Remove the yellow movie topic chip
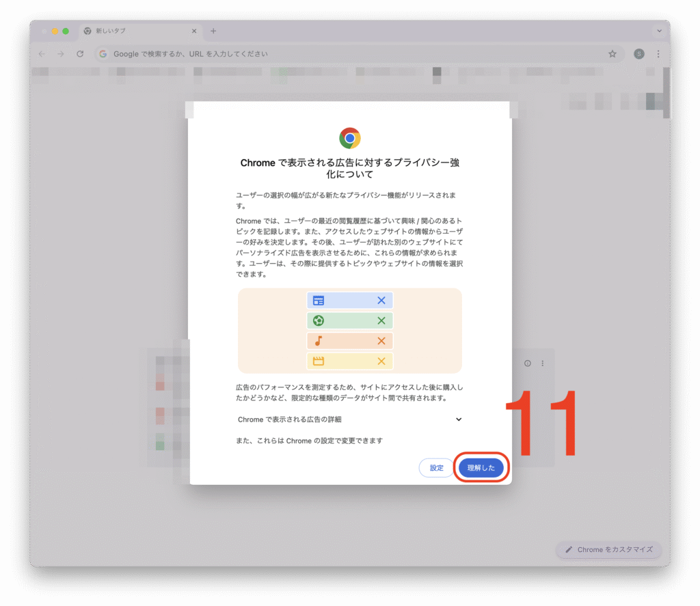Screen dimensions: 700x606 coord(381,361)
